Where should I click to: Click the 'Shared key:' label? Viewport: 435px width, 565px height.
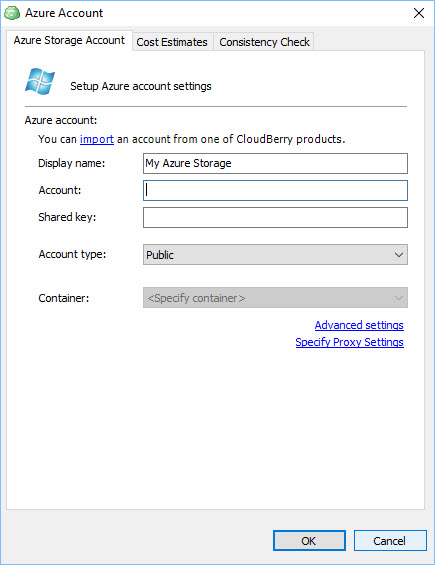67,217
